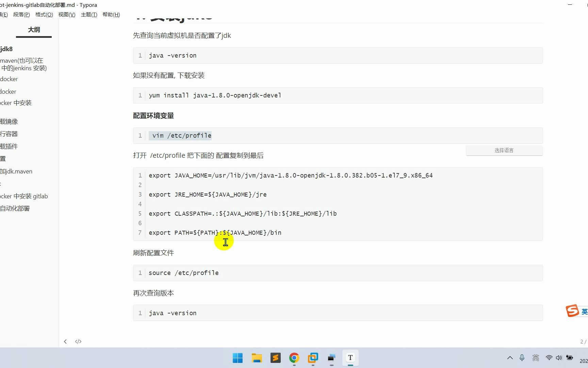Click the 'export JAVA_HOME=' code line

291,175
